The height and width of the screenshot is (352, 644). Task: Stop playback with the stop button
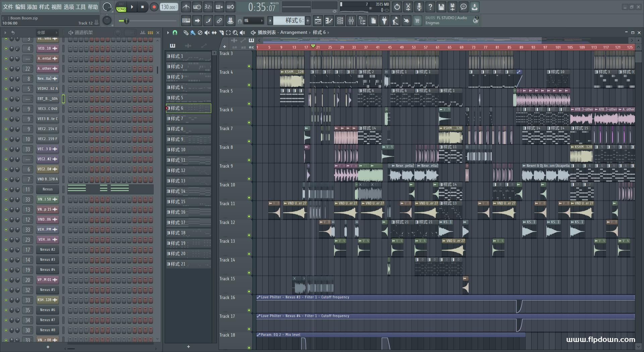coord(143,7)
